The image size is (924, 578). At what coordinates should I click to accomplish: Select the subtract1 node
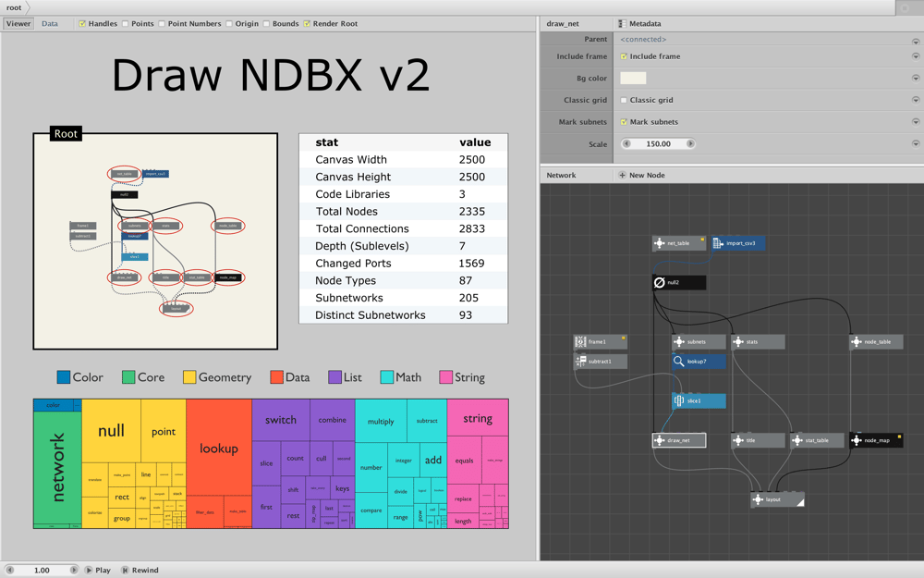coord(600,361)
